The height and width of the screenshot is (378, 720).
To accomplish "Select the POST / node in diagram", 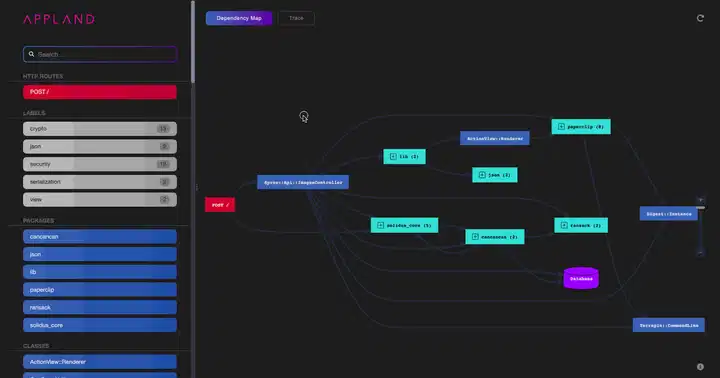I will [x=220, y=205].
